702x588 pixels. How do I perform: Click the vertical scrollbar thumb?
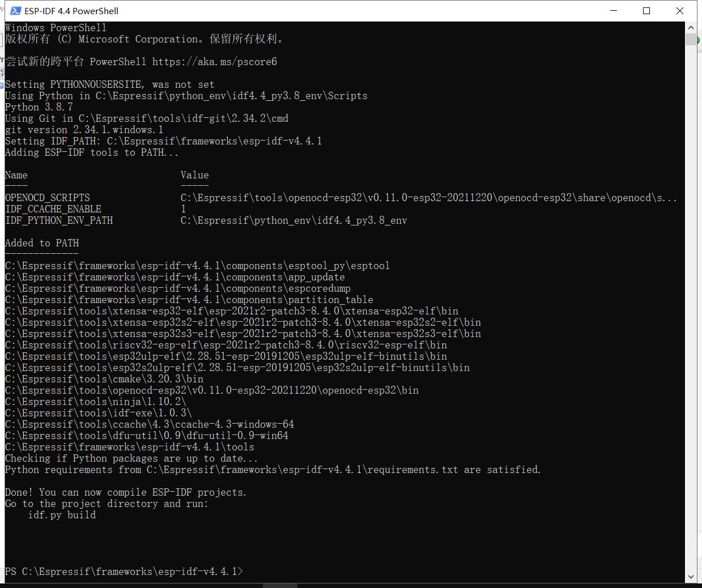click(691, 39)
